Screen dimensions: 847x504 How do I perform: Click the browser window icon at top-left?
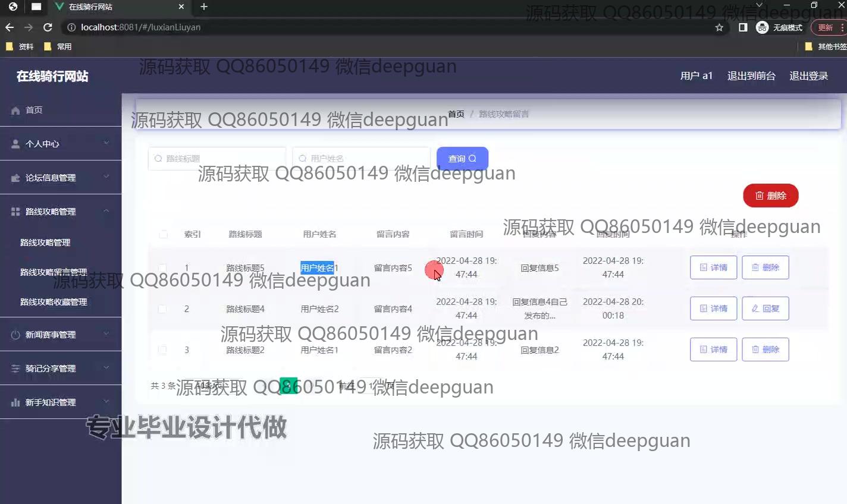(x=36, y=7)
